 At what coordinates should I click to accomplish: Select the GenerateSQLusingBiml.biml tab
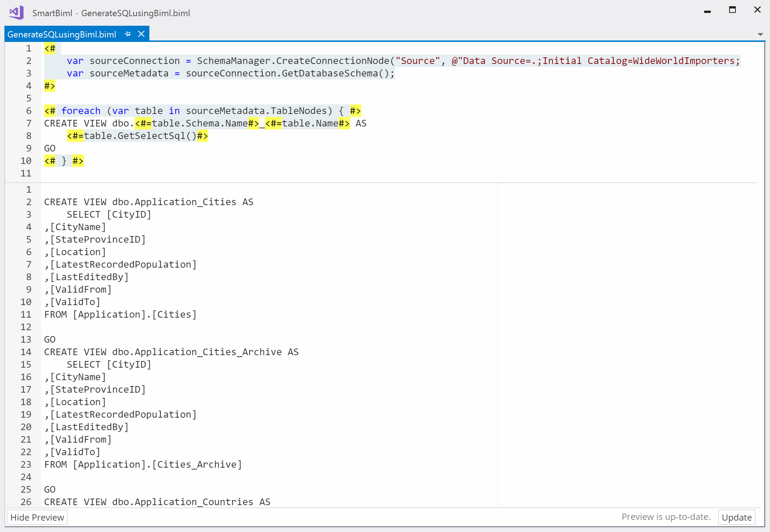[x=61, y=34]
